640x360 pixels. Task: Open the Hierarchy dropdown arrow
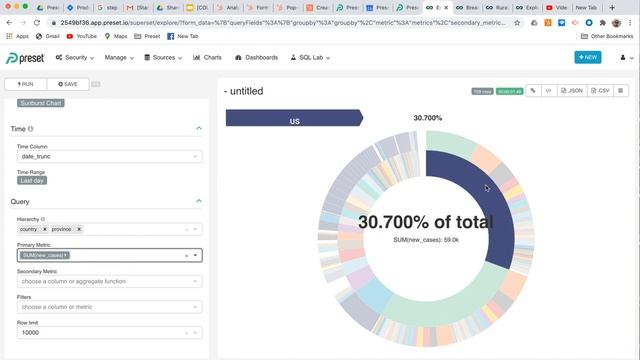pyautogui.click(x=196, y=229)
